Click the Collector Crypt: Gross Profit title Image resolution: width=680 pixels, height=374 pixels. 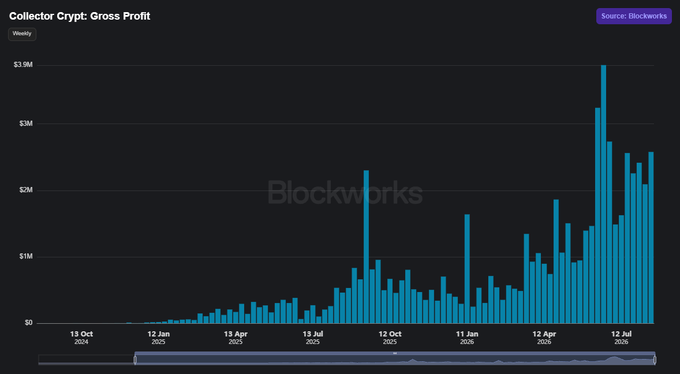point(79,16)
